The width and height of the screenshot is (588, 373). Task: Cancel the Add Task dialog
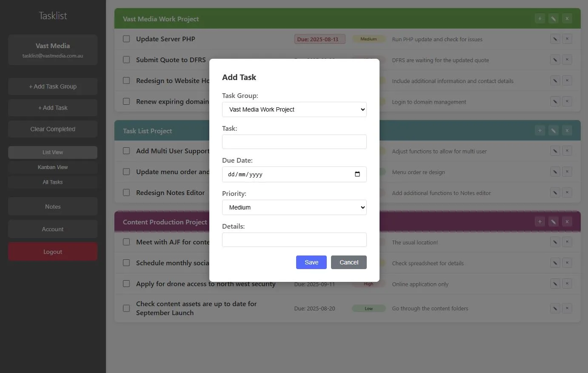pyautogui.click(x=349, y=262)
